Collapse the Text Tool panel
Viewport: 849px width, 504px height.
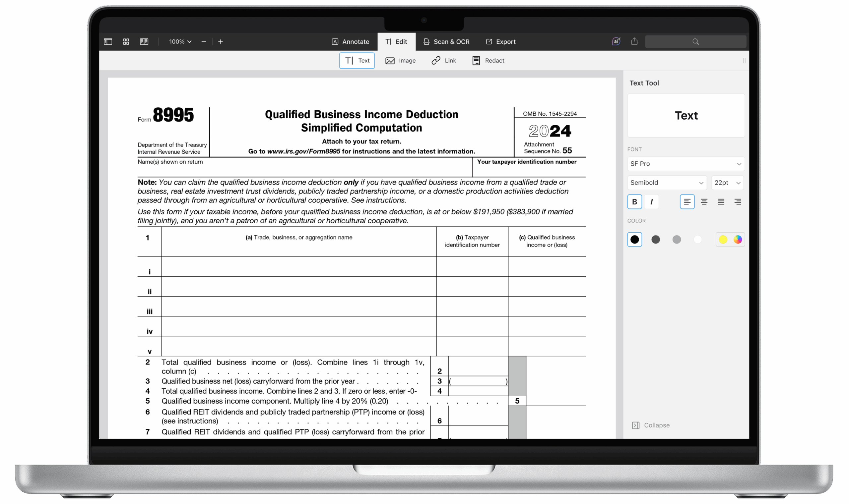click(650, 425)
